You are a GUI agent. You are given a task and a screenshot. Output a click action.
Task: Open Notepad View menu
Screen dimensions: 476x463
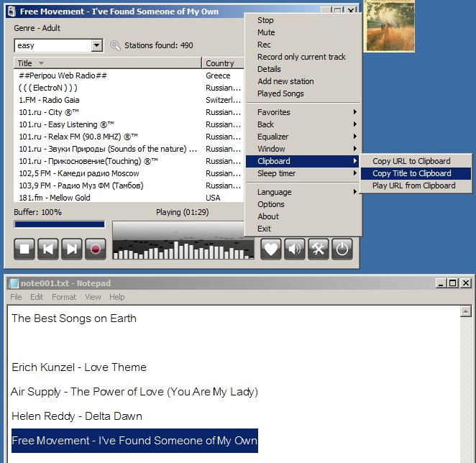93,297
